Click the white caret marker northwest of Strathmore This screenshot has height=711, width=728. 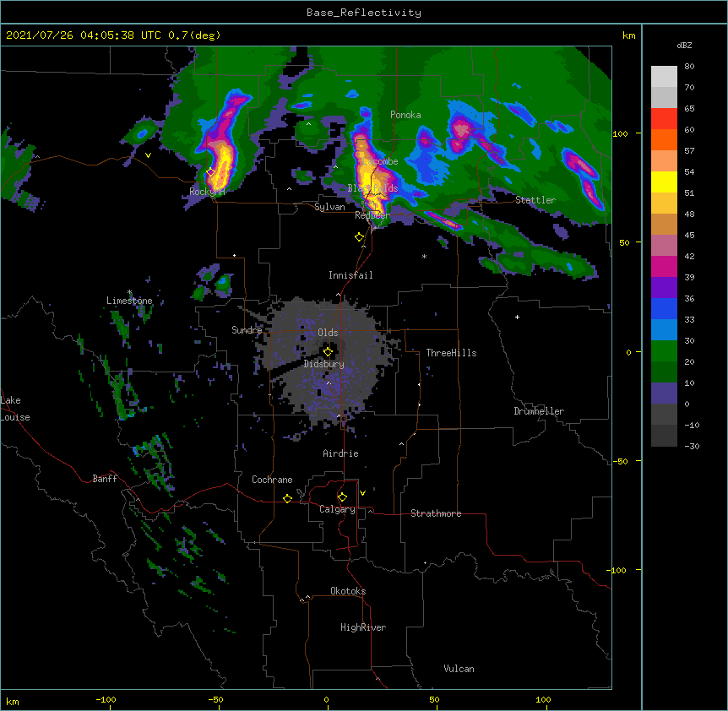[402, 444]
